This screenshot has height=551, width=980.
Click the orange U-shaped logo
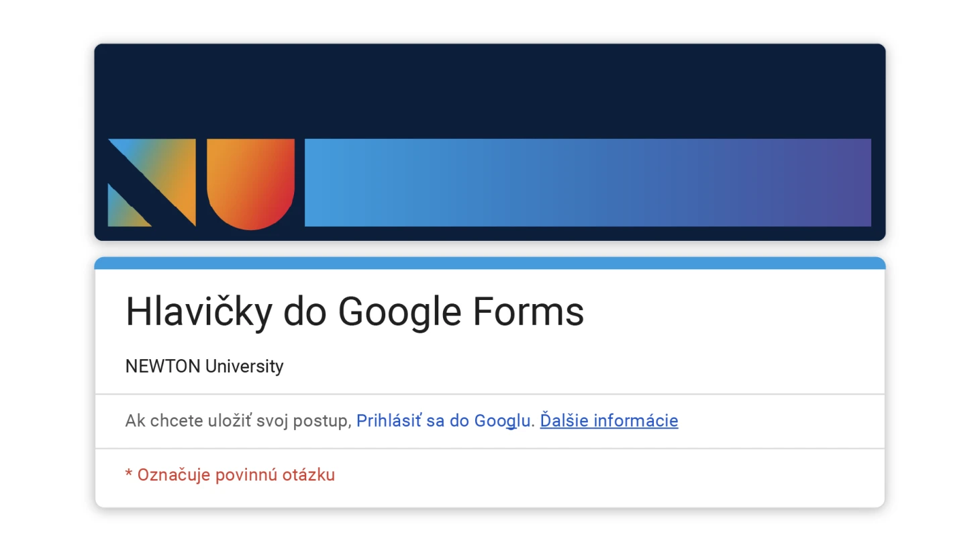pos(250,184)
